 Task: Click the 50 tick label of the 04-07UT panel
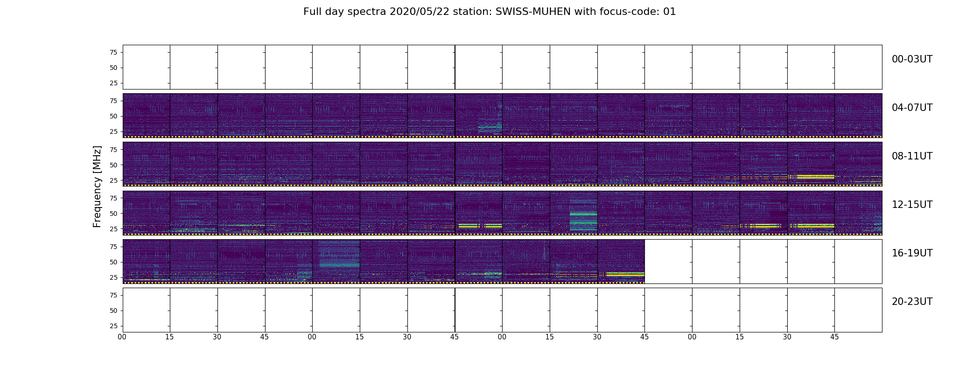point(113,116)
